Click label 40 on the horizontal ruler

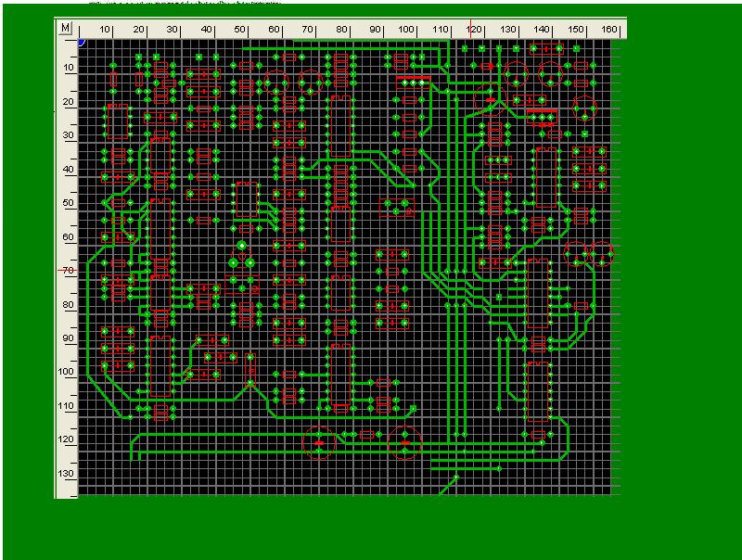206,30
